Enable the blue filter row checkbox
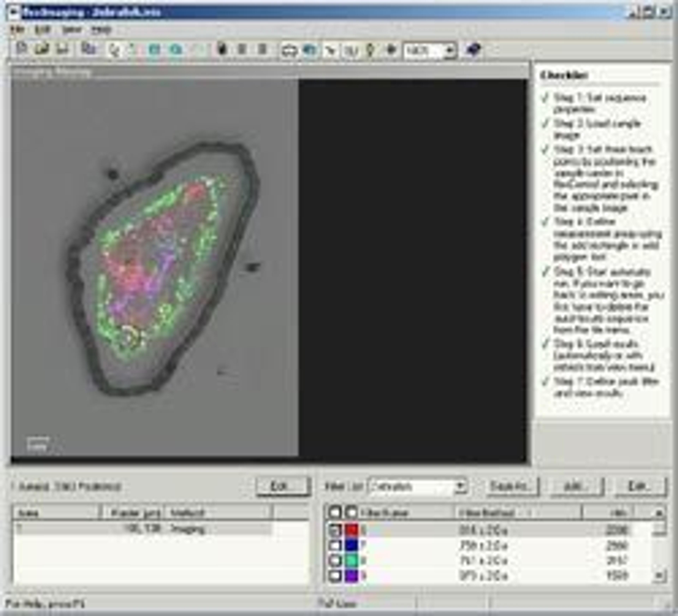The height and width of the screenshot is (616, 678). coord(335,545)
